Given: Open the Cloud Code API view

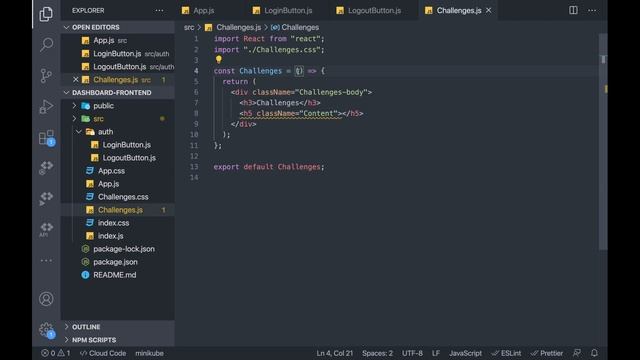Looking at the screenshot, I should click(47, 229).
